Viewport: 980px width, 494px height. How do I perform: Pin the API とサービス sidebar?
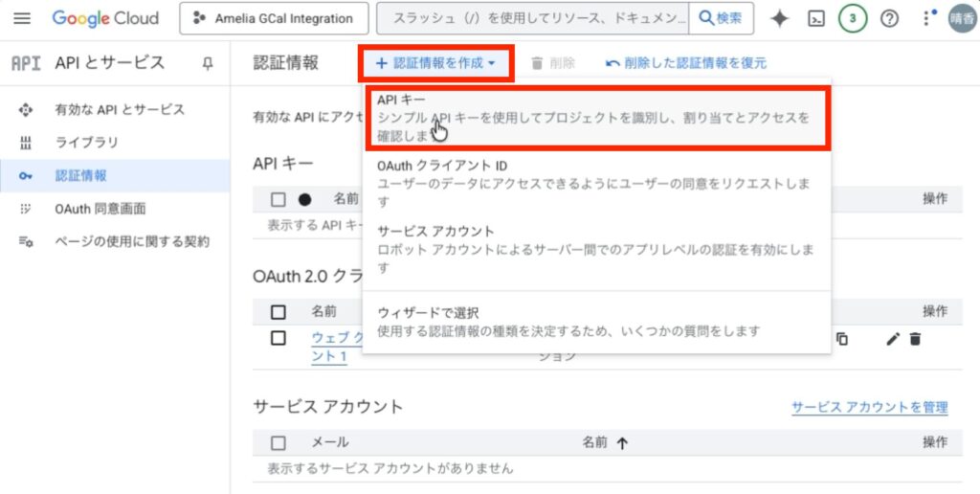(x=208, y=63)
